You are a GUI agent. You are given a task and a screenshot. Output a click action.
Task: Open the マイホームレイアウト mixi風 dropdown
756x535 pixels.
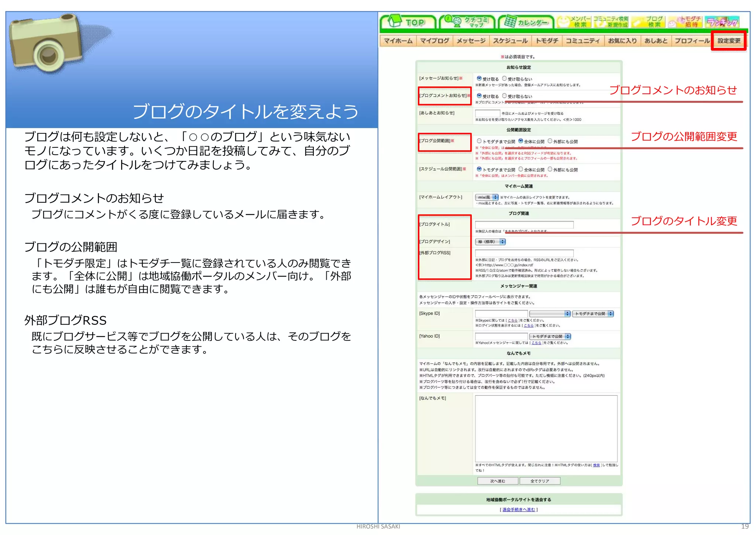point(487,197)
